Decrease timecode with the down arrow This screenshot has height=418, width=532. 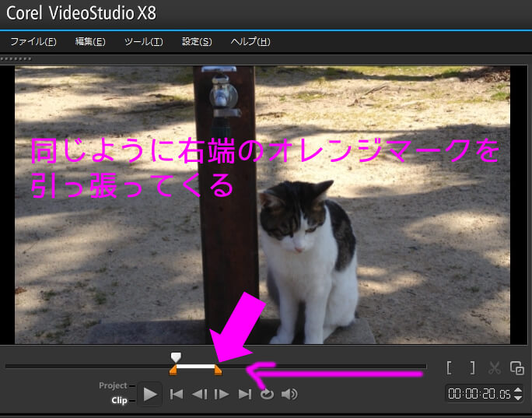(x=518, y=398)
